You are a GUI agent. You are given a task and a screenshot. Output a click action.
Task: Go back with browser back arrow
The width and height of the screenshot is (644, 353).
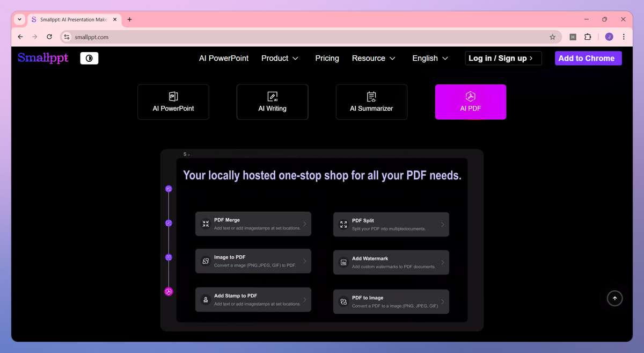(20, 37)
